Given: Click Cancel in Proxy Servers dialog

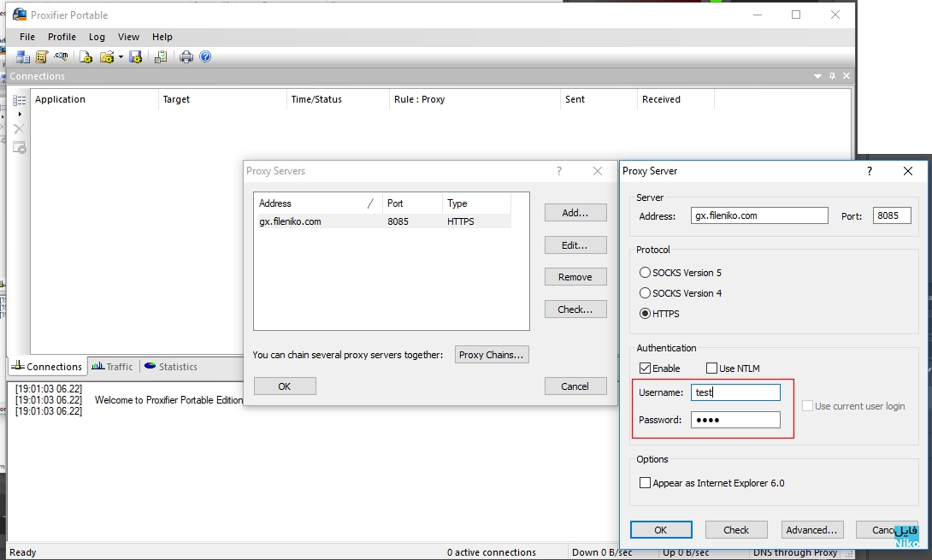Looking at the screenshot, I should [x=575, y=386].
